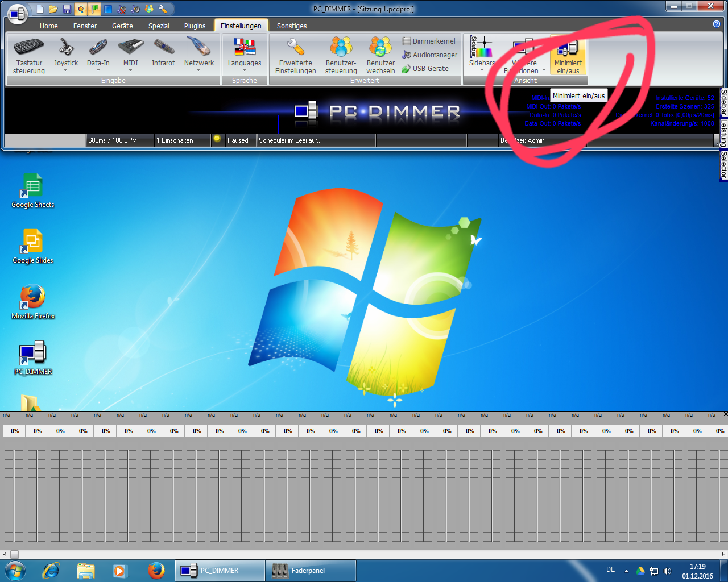Click the blue square quick access icon

click(108, 9)
